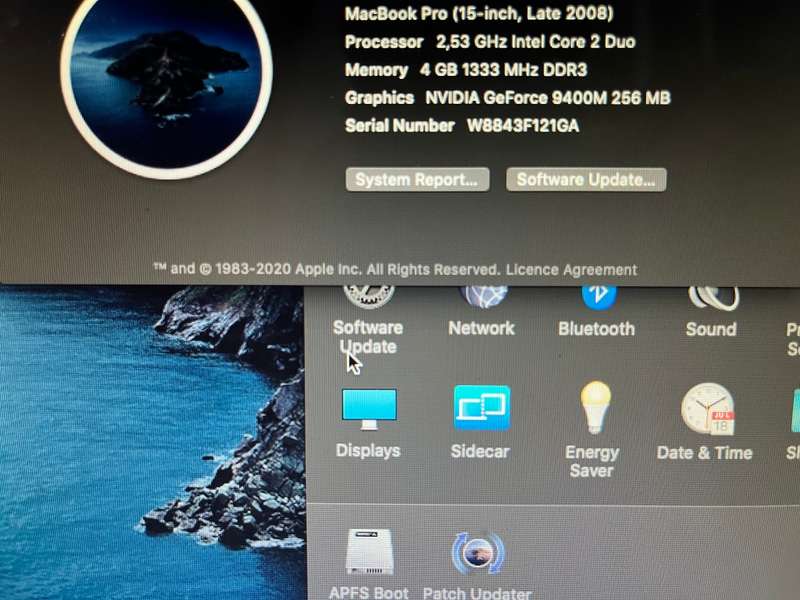The height and width of the screenshot is (600, 800).
Task: Select Memory 4 GB 1333 MHz DDR3 text
Action: pyautogui.click(x=466, y=70)
